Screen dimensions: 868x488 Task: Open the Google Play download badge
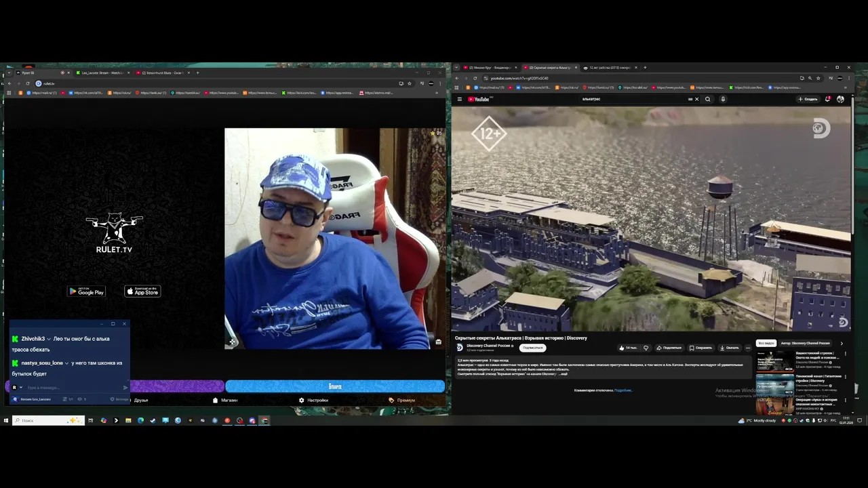point(86,291)
